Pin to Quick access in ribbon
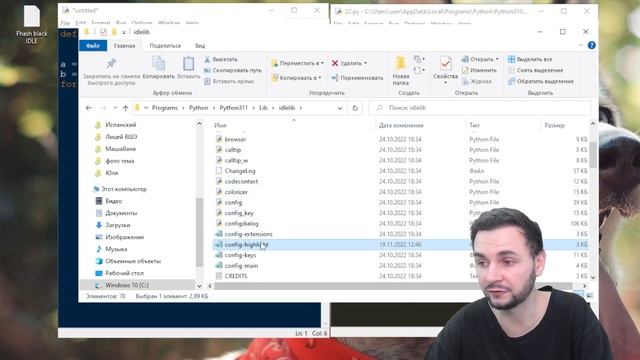The height and width of the screenshot is (360, 640). (111, 71)
